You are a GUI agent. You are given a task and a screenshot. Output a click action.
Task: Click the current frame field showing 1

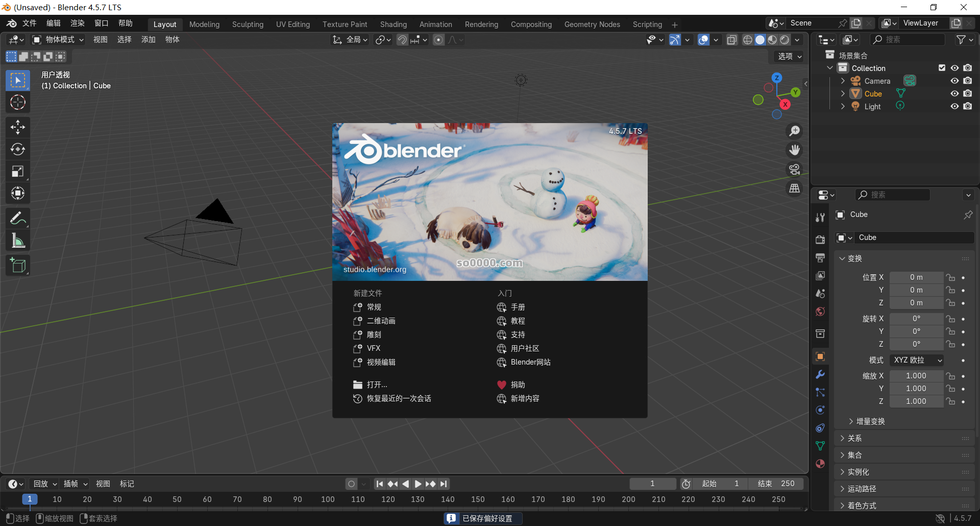[653, 484]
